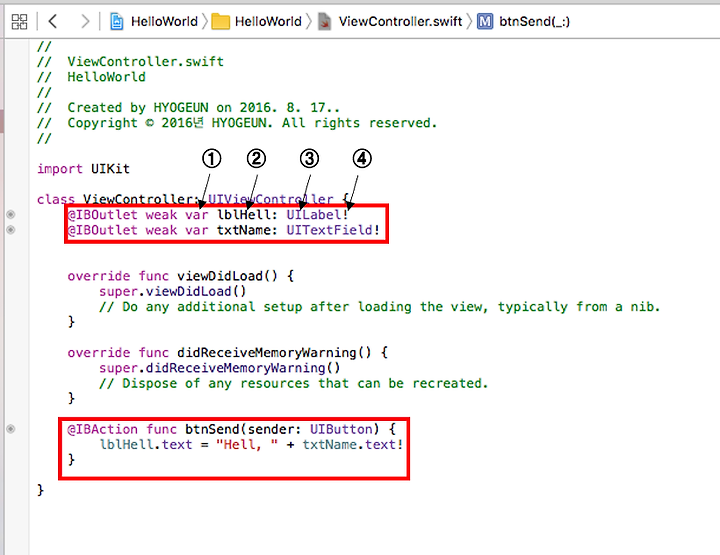Click 'txtName.text!' expression
Screen dimensions: 720x555
(x=353, y=445)
